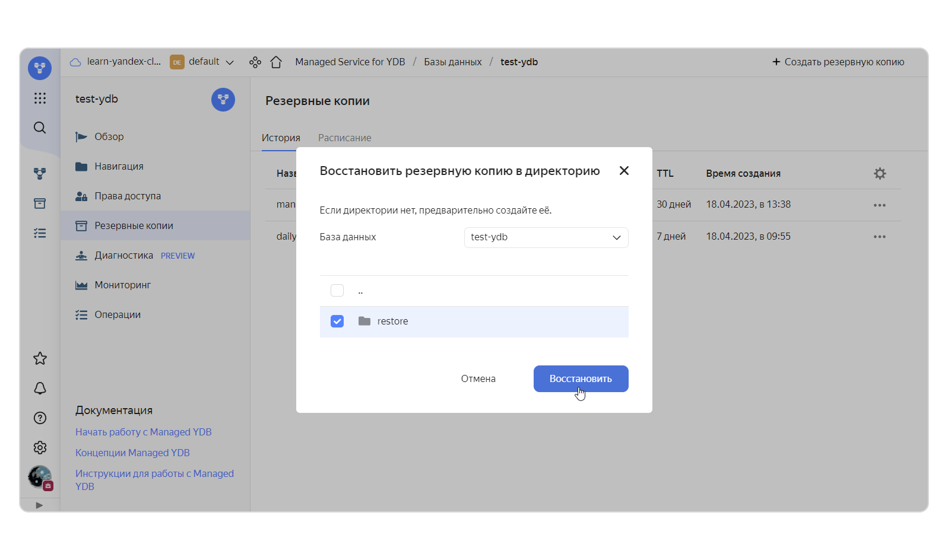This screenshot has width=948, height=560.
Task: Open Начать работу с Managed YDB link
Action: tap(144, 432)
